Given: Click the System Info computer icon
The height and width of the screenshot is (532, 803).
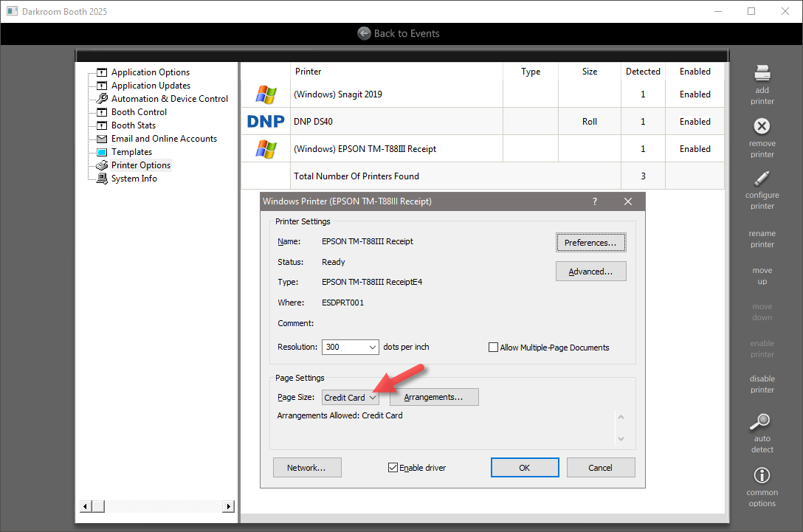Looking at the screenshot, I should tap(102, 178).
